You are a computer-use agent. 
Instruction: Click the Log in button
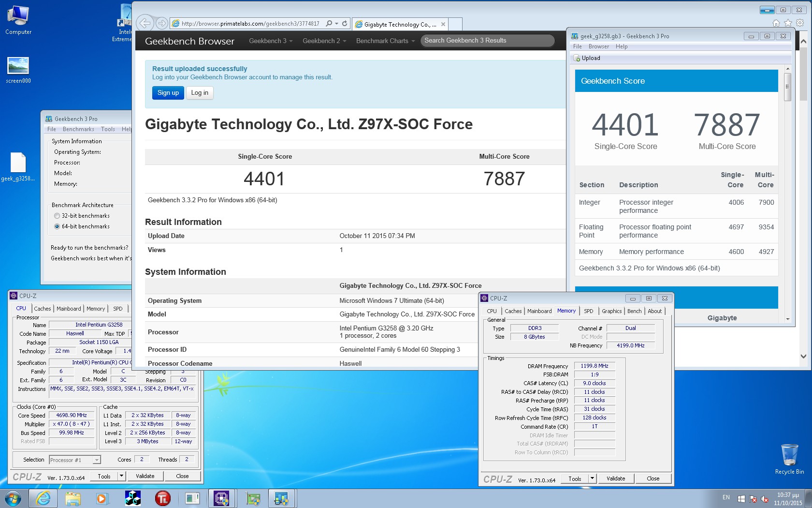(200, 93)
